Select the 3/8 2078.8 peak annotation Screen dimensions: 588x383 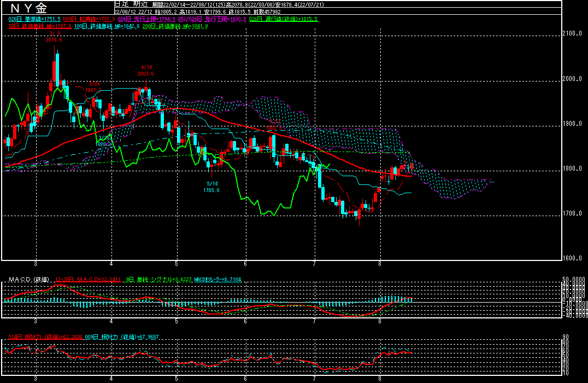(54, 37)
